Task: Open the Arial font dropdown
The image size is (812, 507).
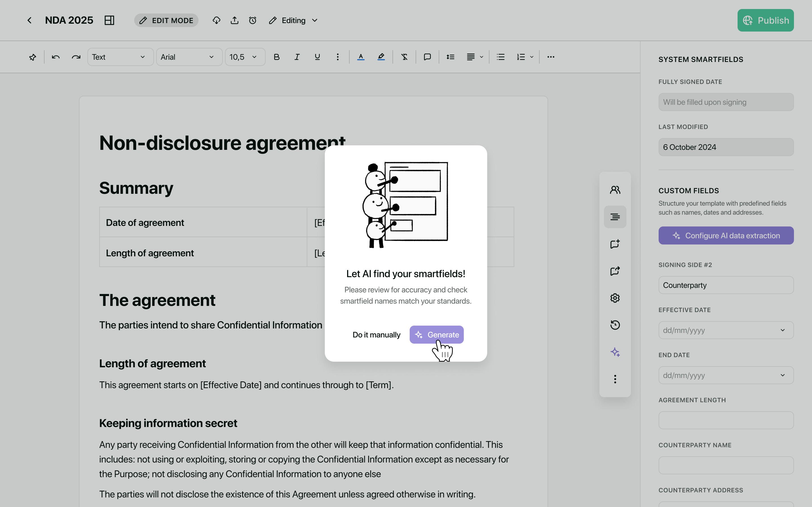Action: tap(189, 57)
